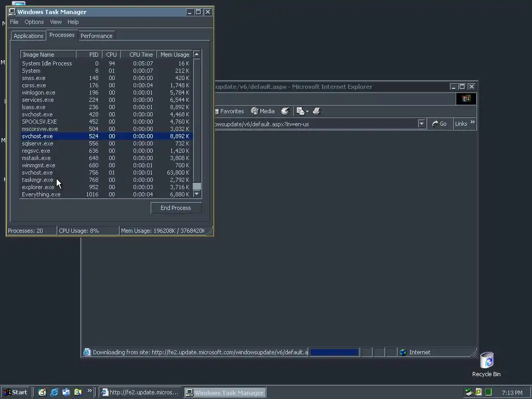Select the sqlservr.exe process

click(107, 143)
